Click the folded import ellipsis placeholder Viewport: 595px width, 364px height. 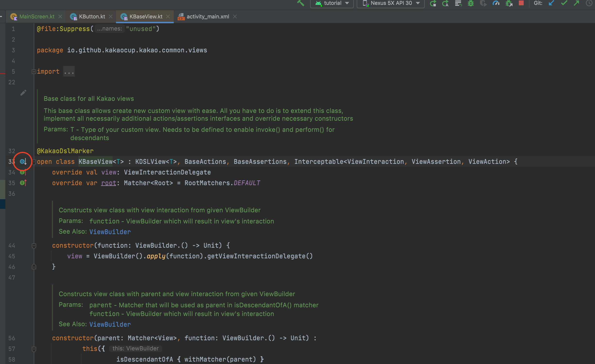(x=69, y=71)
